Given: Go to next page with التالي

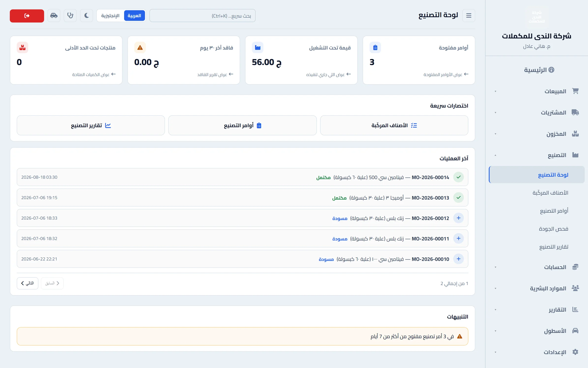Looking at the screenshot, I should pos(27,283).
